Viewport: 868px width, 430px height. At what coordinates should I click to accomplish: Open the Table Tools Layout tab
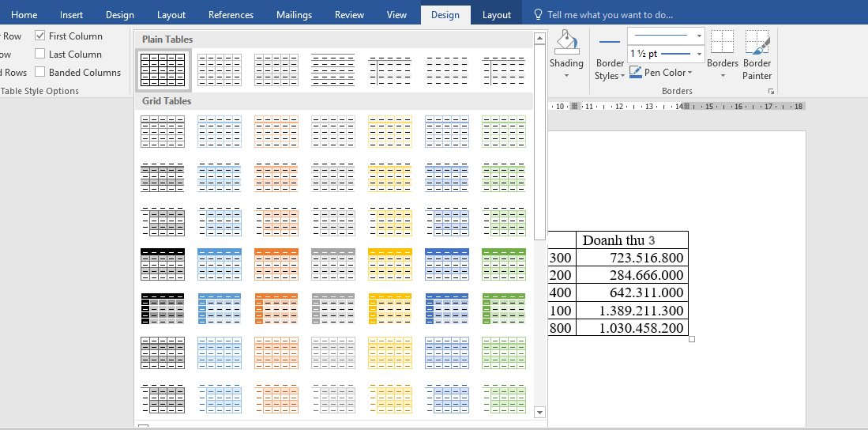497,15
